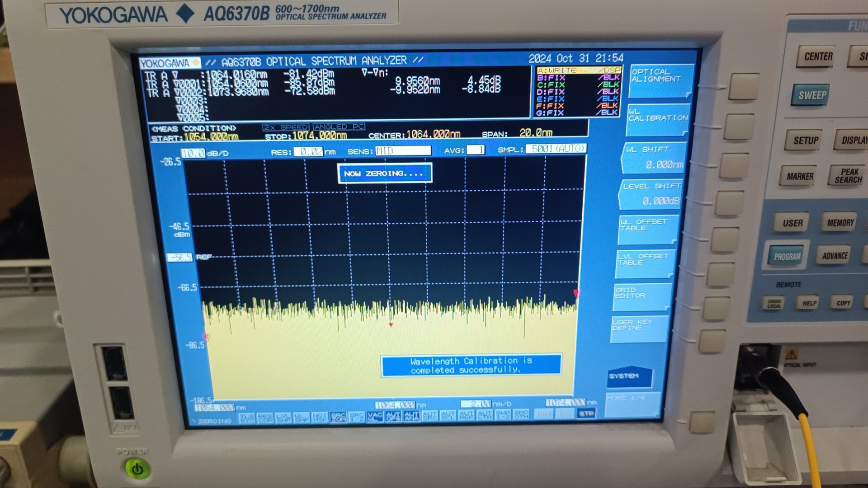Click the NOI MSK status icon
Screen dimensions: 868x488
[320, 418]
